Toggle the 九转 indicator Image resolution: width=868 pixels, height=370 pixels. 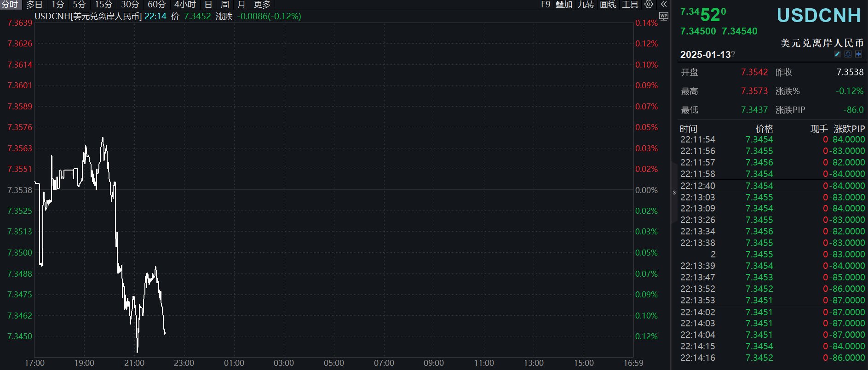coord(586,5)
